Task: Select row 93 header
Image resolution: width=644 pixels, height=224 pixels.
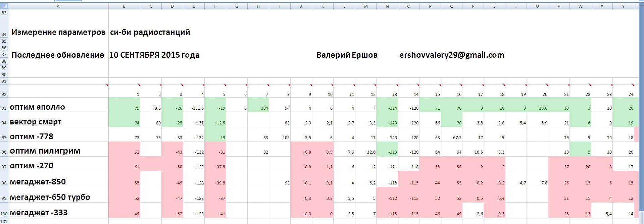Action: tap(4, 105)
